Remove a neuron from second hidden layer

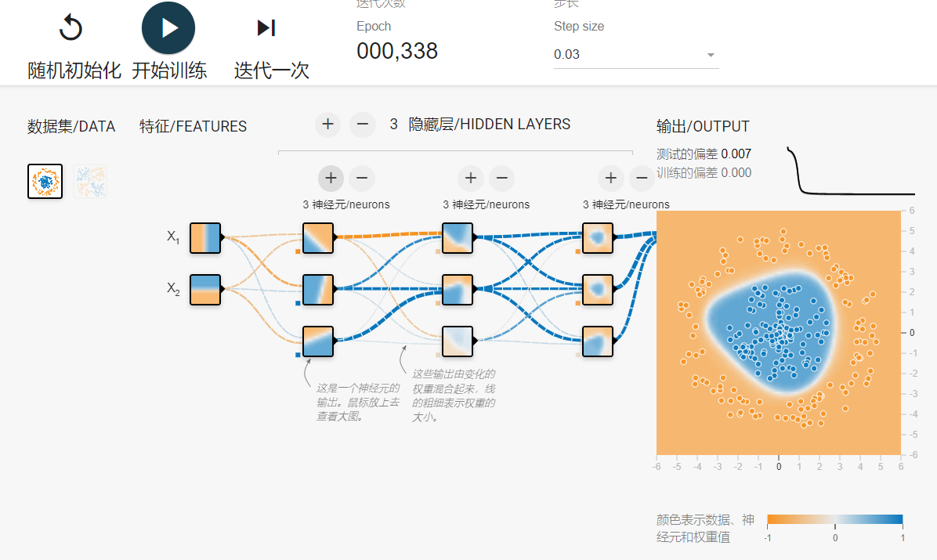tap(501, 179)
